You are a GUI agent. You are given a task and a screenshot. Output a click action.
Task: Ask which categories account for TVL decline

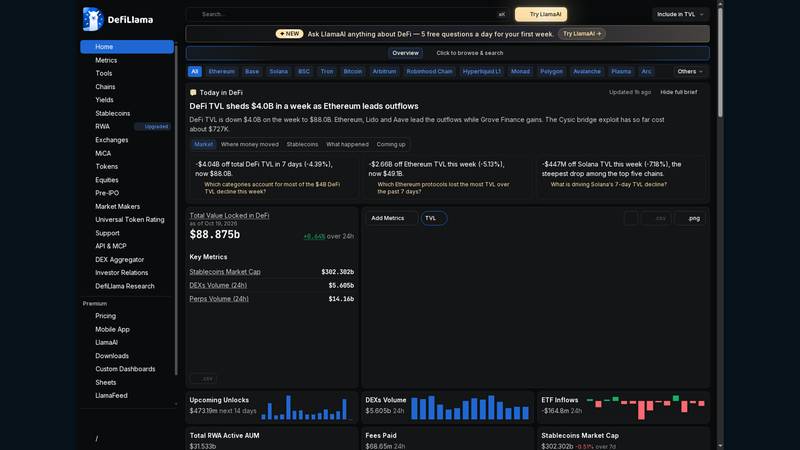pos(272,188)
